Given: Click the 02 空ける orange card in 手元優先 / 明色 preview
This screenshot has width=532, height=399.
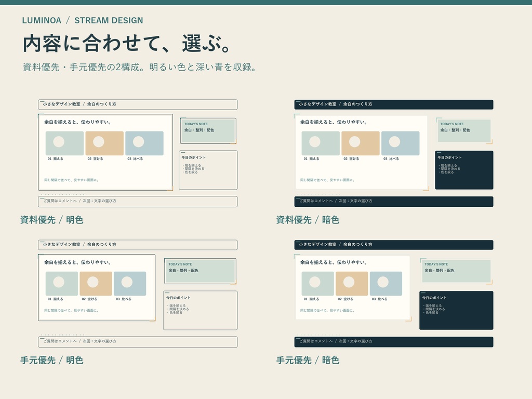Looking at the screenshot, I should pos(96,284).
